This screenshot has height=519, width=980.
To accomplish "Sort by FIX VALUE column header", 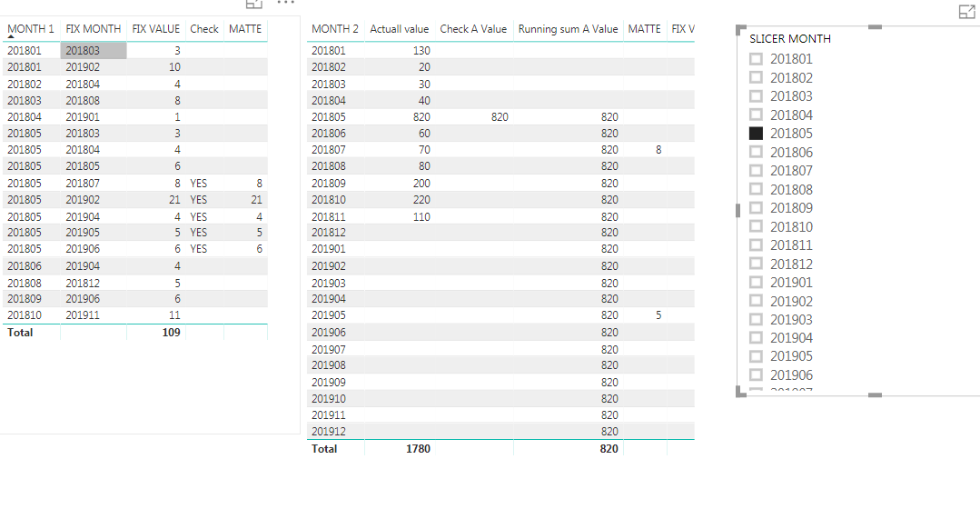I will click(x=155, y=29).
